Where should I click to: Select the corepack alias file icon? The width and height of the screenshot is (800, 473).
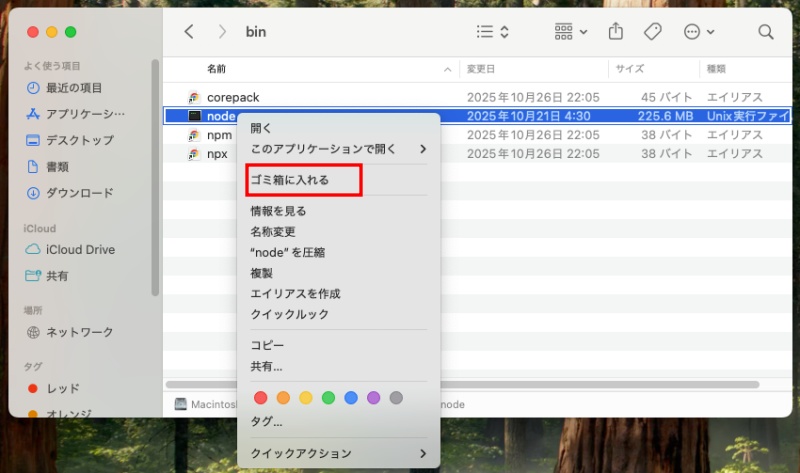[x=194, y=98]
